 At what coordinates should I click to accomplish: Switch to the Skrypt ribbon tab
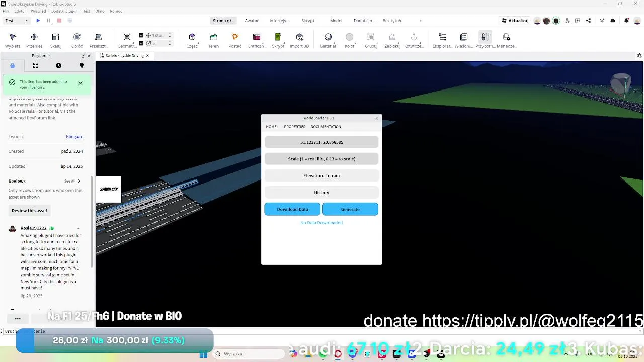point(308,21)
